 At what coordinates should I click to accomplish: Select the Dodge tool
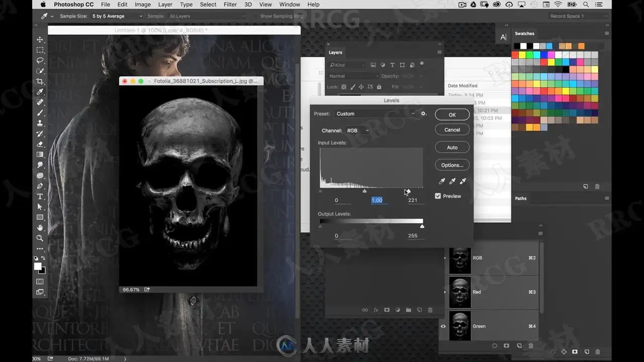pyautogui.click(x=40, y=175)
